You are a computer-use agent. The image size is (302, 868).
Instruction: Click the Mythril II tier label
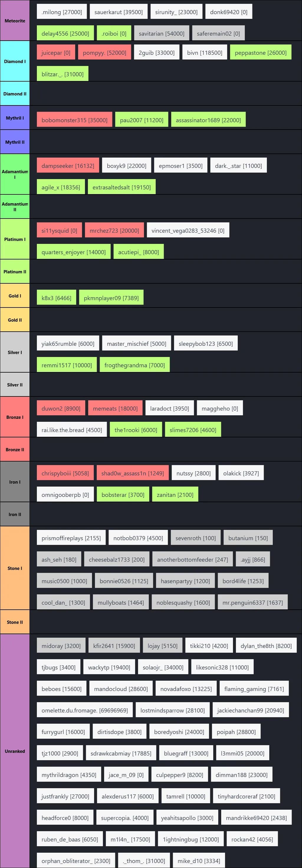coord(15,142)
